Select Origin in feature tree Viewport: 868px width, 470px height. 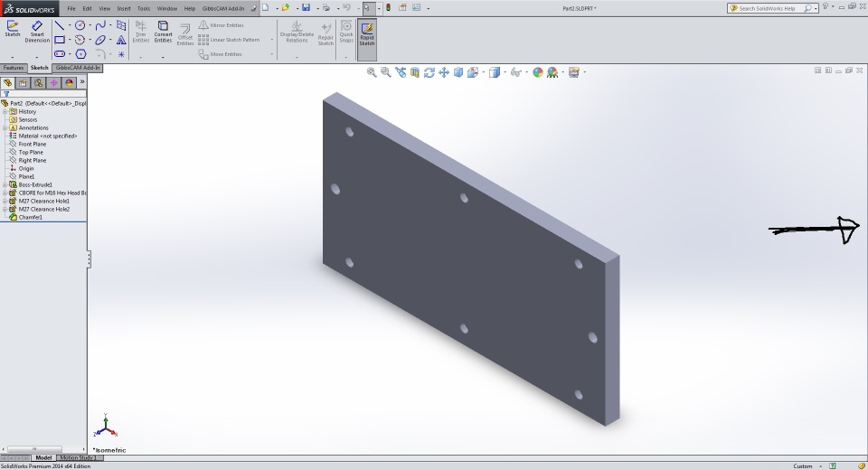point(26,168)
